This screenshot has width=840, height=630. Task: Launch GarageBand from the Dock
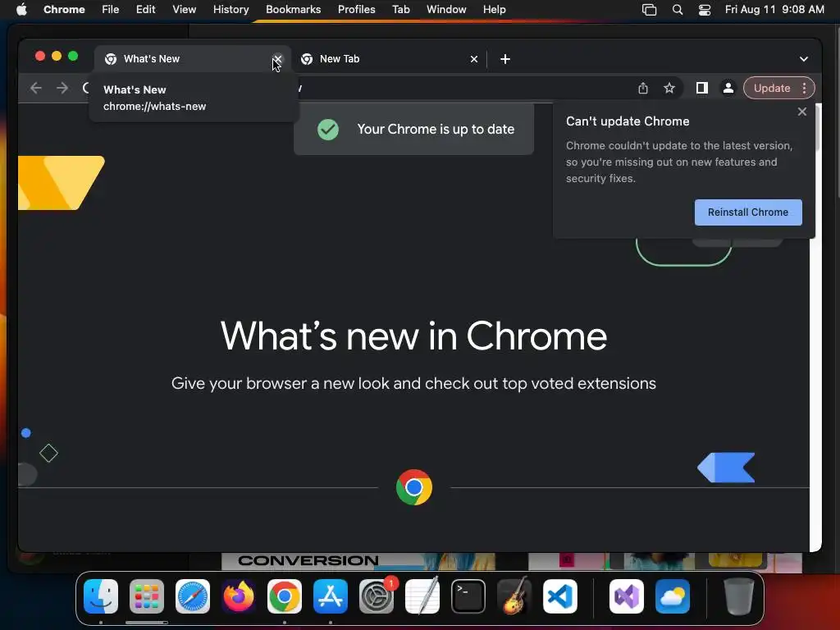(514, 596)
